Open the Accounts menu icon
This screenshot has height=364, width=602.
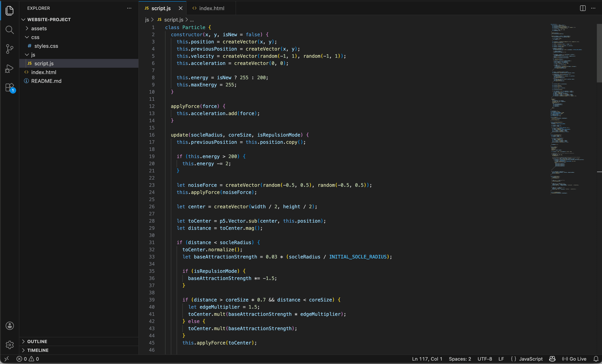point(10,326)
